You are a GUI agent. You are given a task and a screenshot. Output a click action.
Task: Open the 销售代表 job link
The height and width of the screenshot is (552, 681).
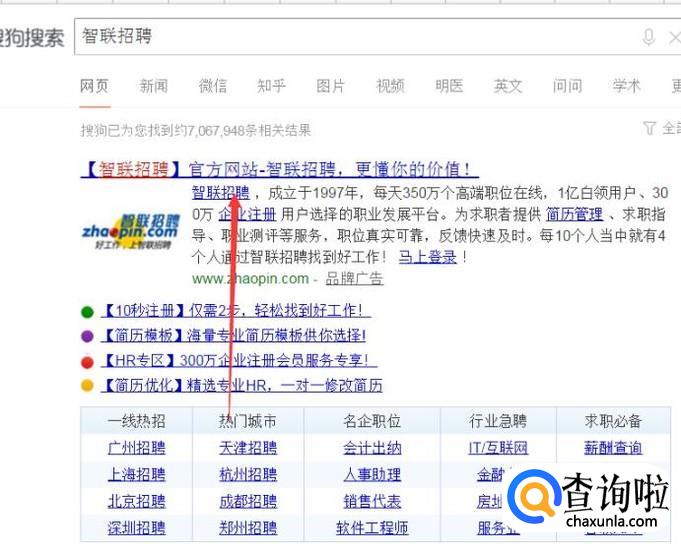tap(372, 501)
